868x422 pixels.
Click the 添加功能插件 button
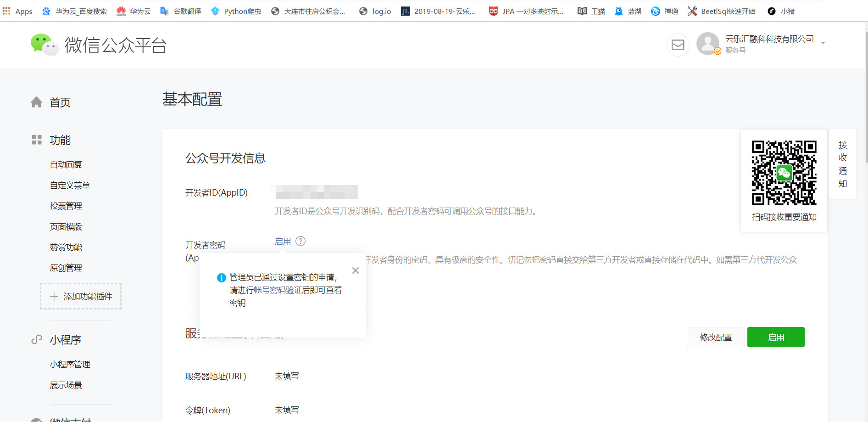click(x=81, y=296)
